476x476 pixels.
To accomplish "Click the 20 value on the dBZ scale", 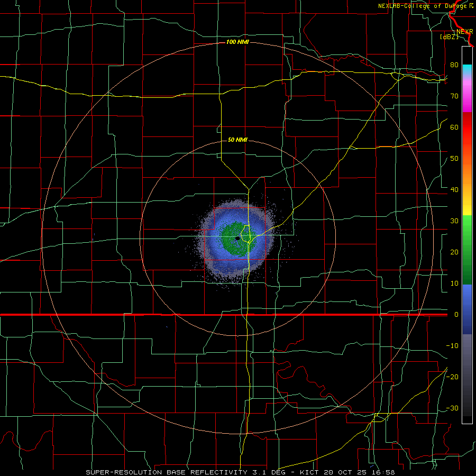I will (454, 252).
